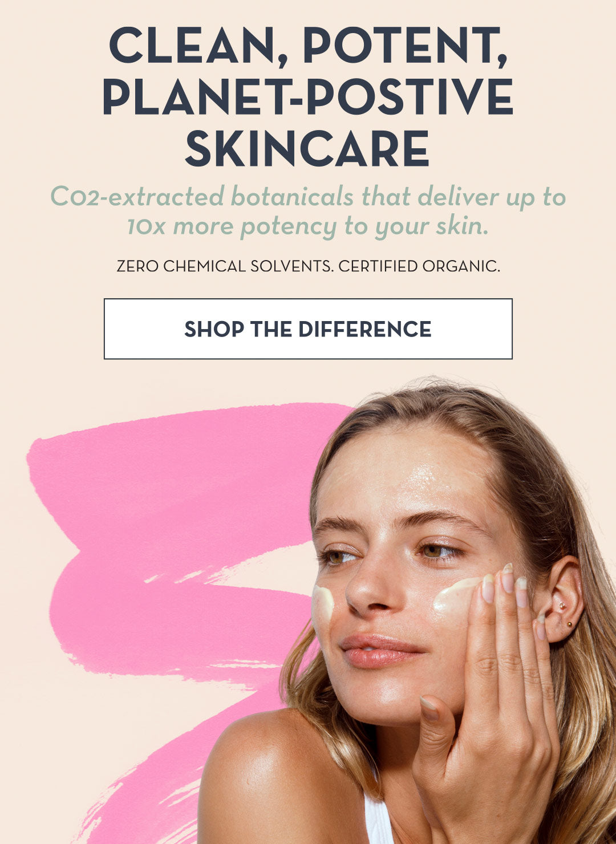Click the "10x more potency to your skin" line
Screen dimensions: 616x844
308,226
